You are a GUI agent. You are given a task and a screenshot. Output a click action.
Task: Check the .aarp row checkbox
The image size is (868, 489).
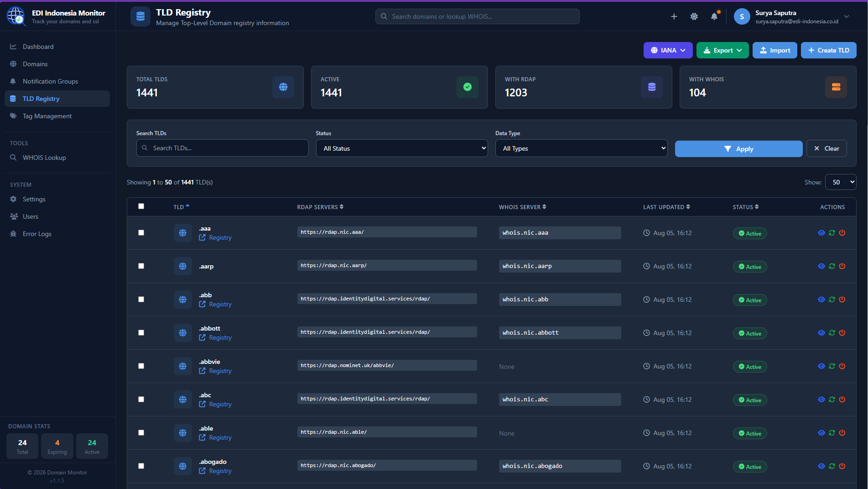click(141, 266)
